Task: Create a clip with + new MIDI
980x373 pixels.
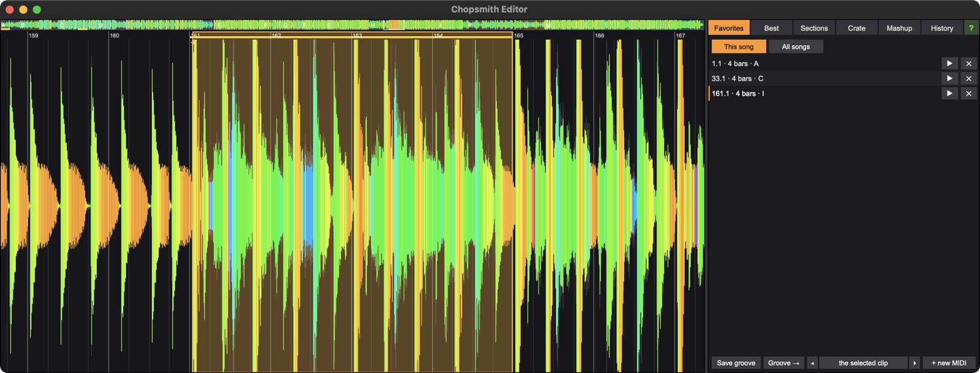Action: coord(949,363)
